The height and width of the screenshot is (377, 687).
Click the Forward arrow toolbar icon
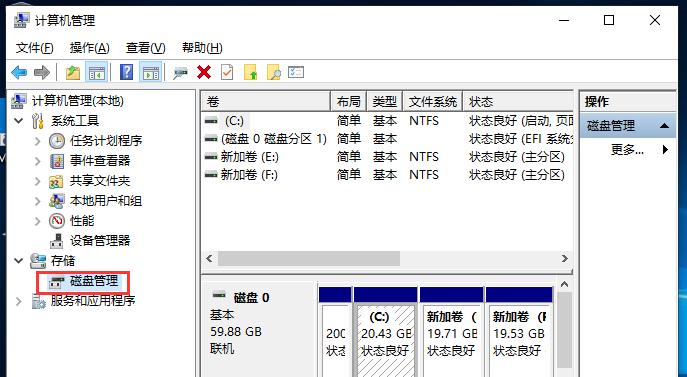tap(42, 72)
